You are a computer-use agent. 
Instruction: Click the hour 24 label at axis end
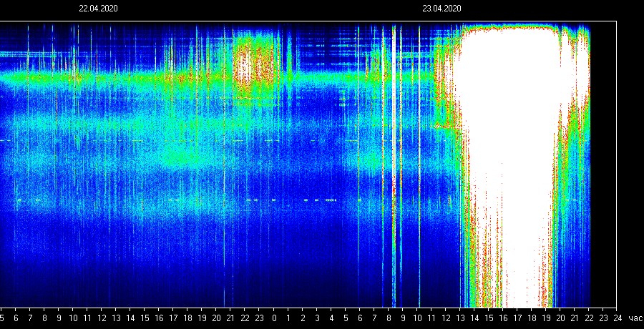[618, 318]
